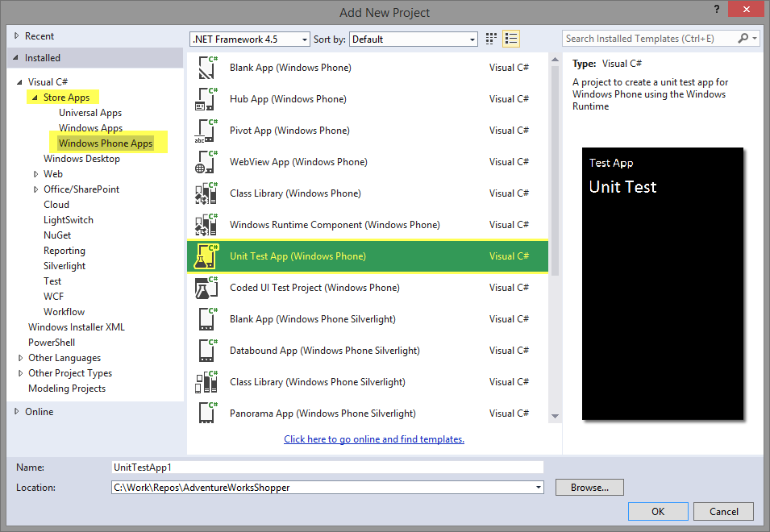Open the go online and find templates link
The image size is (770, 532).
point(374,438)
